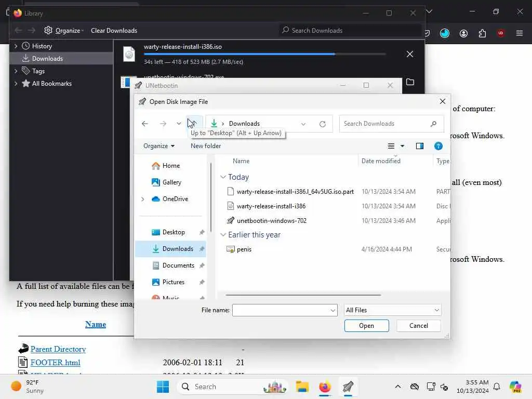This screenshot has height=399, width=532.
Task: Cancel the warty-release-install-i386.iso download
Action: pos(410,54)
